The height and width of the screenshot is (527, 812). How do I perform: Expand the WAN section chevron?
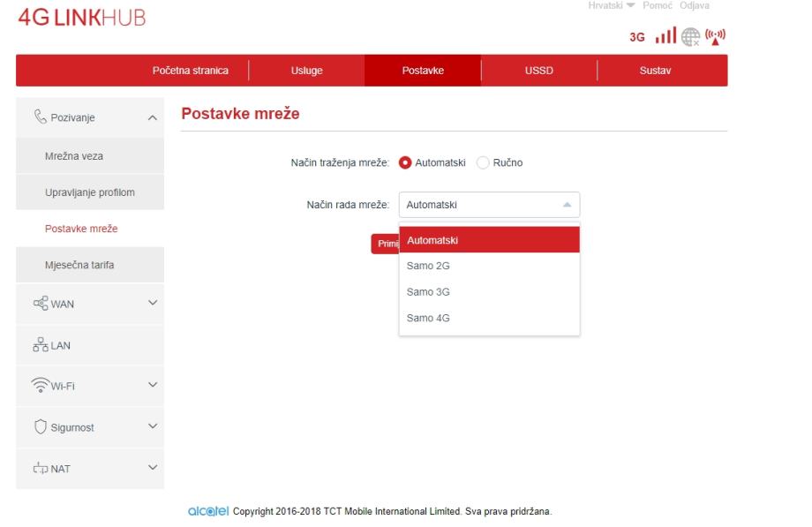(x=152, y=303)
